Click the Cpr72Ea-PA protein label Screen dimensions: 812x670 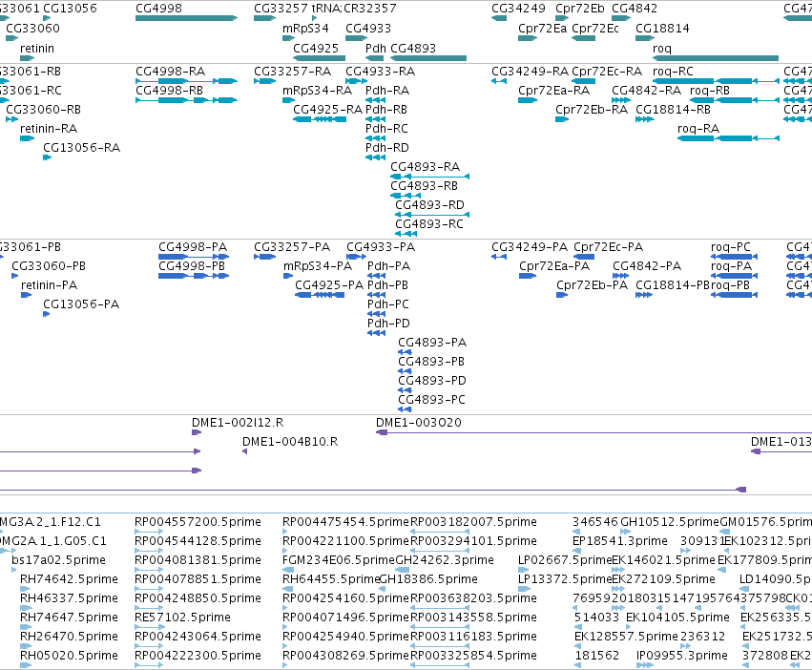(554, 266)
